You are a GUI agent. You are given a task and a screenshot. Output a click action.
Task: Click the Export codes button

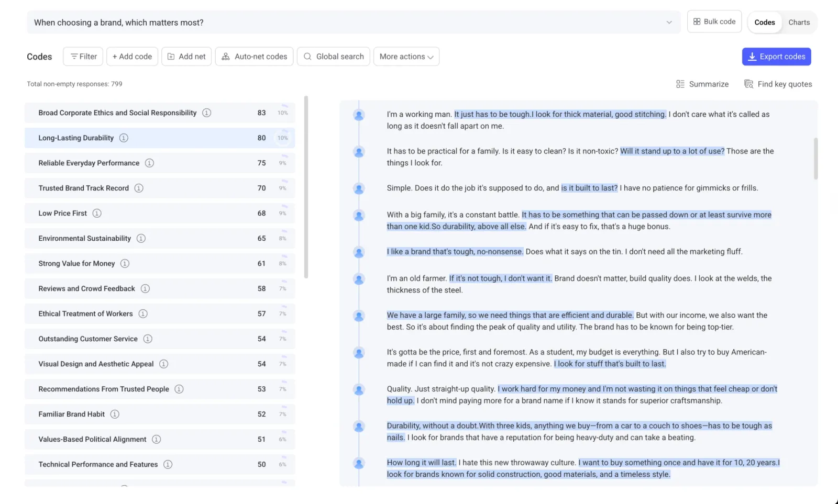pyautogui.click(x=777, y=57)
